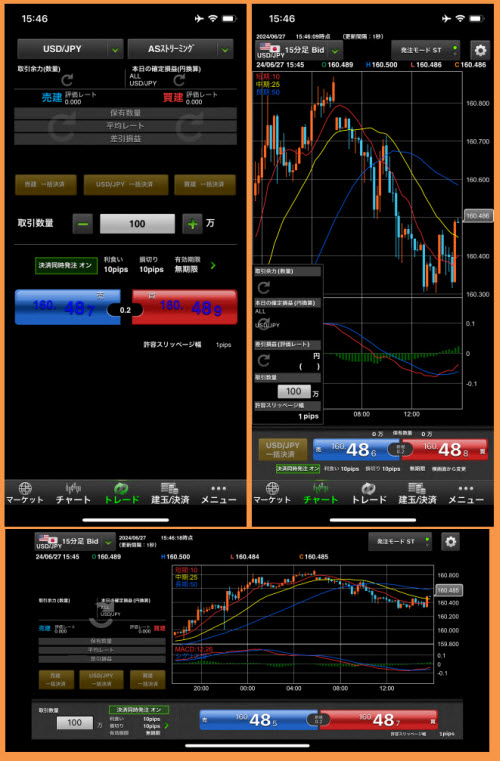Open マーケット tab on left phone
The width and height of the screenshot is (500, 761).
click(25, 493)
